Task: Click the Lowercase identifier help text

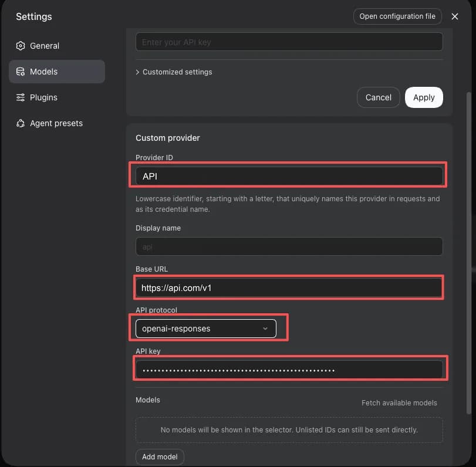Action: coord(288,204)
